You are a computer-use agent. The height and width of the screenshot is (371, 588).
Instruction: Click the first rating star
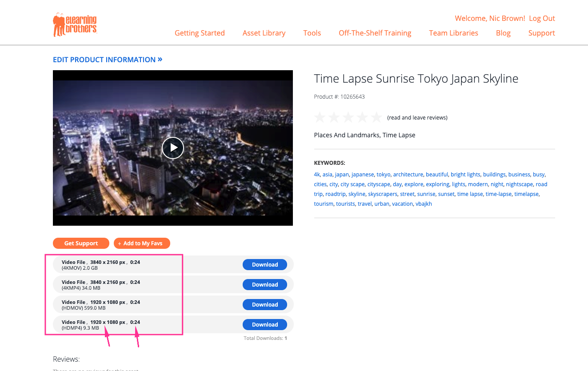(x=320, y=117)
